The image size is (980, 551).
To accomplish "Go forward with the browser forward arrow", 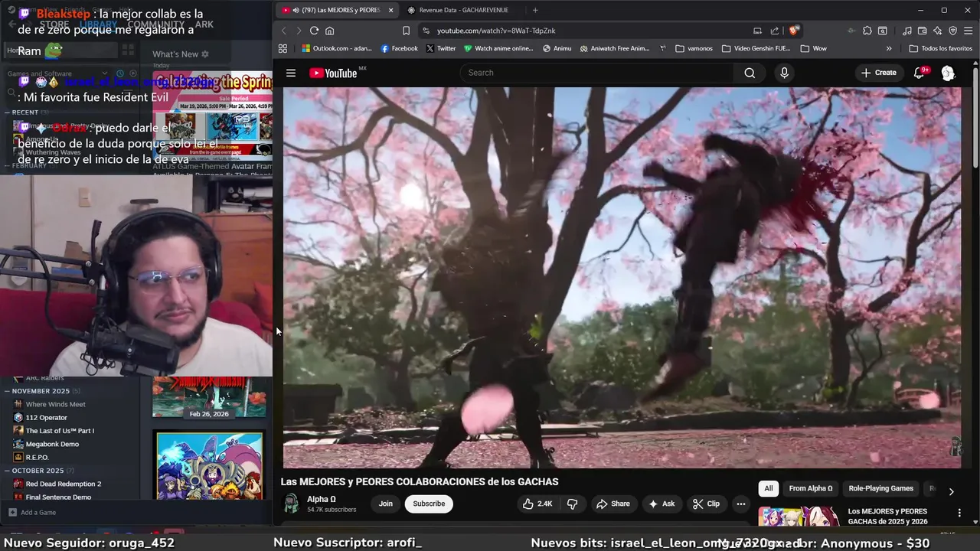I will pyautogui.click(x=298, y=31).
